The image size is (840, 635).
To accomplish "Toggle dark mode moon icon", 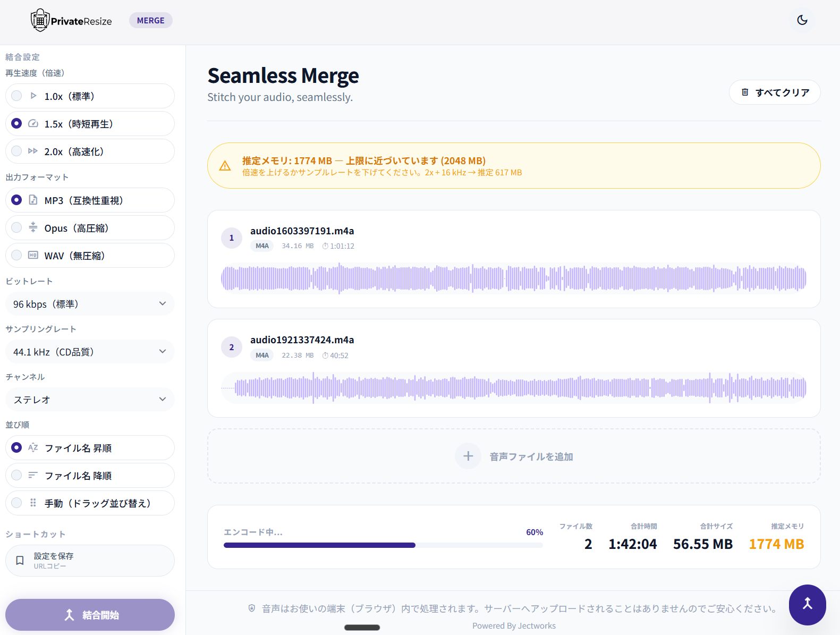I will point(802,20).
